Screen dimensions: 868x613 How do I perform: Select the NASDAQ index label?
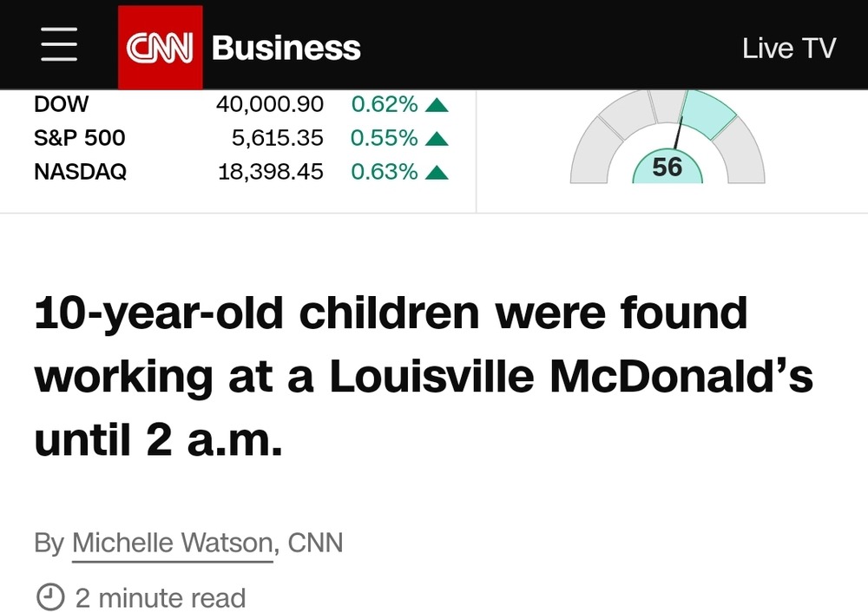[80, 172]
